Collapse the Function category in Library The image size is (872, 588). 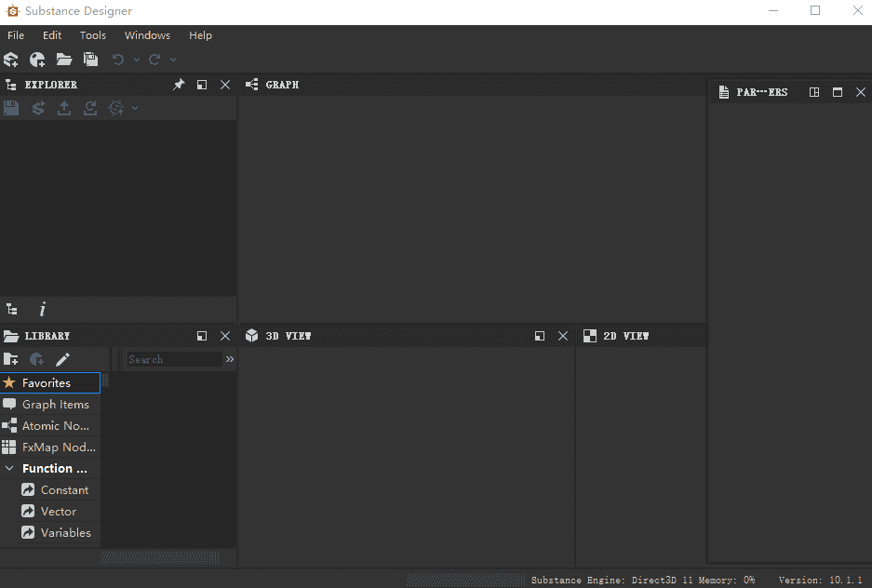point(9,469)
